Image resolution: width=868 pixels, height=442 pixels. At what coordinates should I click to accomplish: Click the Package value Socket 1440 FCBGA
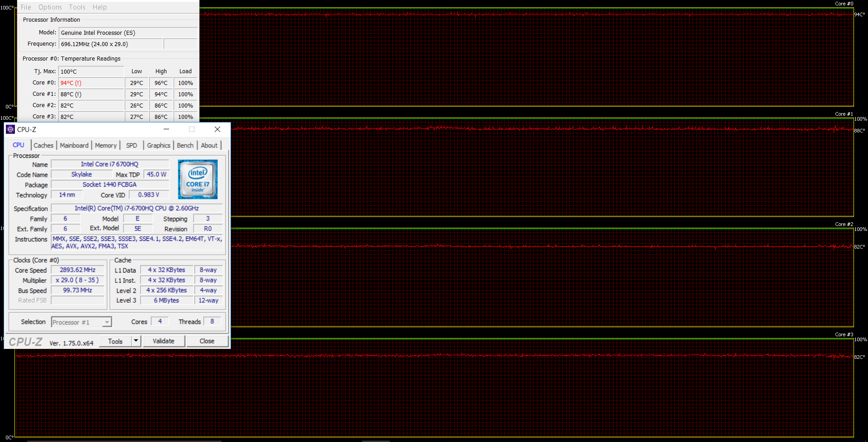click(x=110, y=184)
